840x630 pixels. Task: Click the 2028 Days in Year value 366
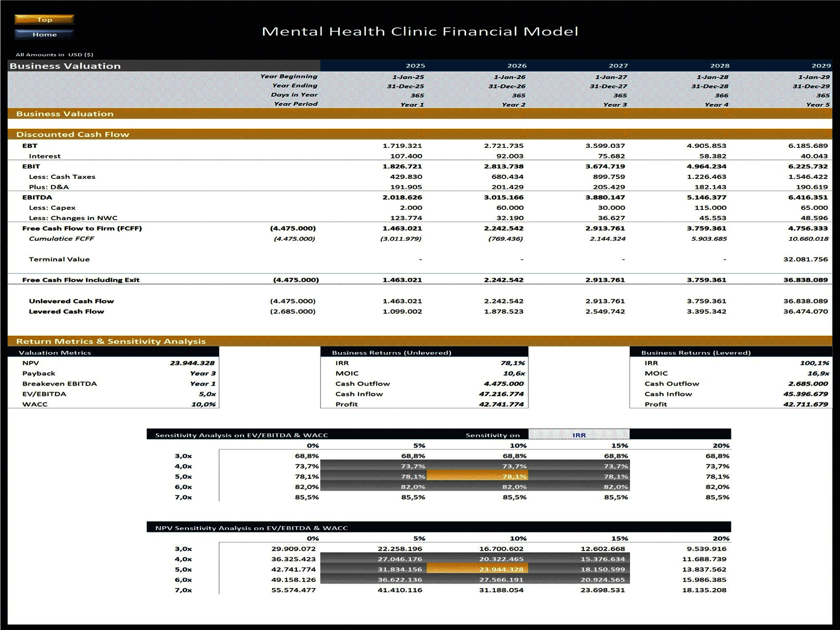(721, 95)
